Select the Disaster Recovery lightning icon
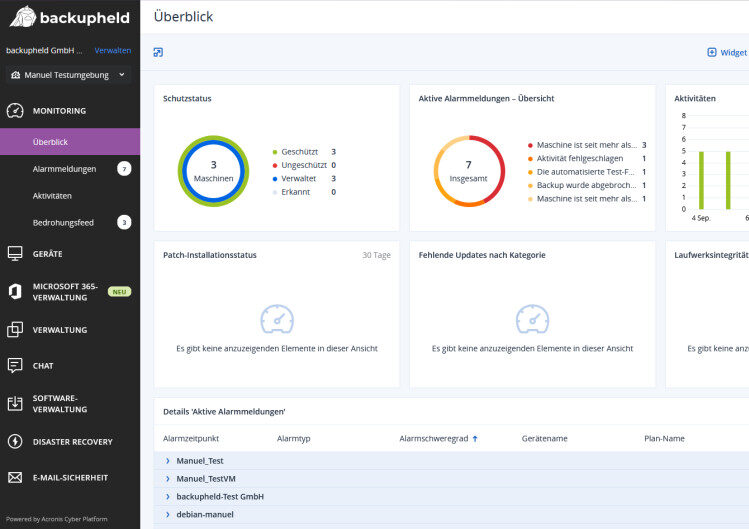Screen dimensions: 749x529 click(x=15, y=442)
